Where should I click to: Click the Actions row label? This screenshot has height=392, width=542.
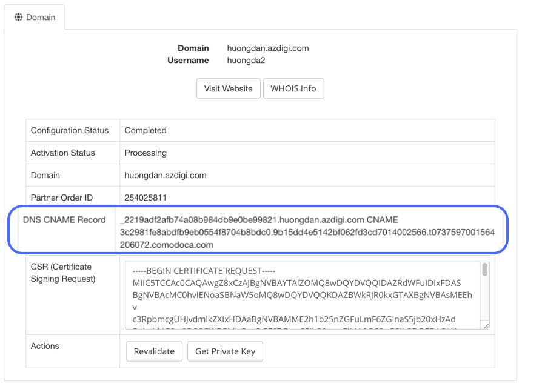(45, 346)
